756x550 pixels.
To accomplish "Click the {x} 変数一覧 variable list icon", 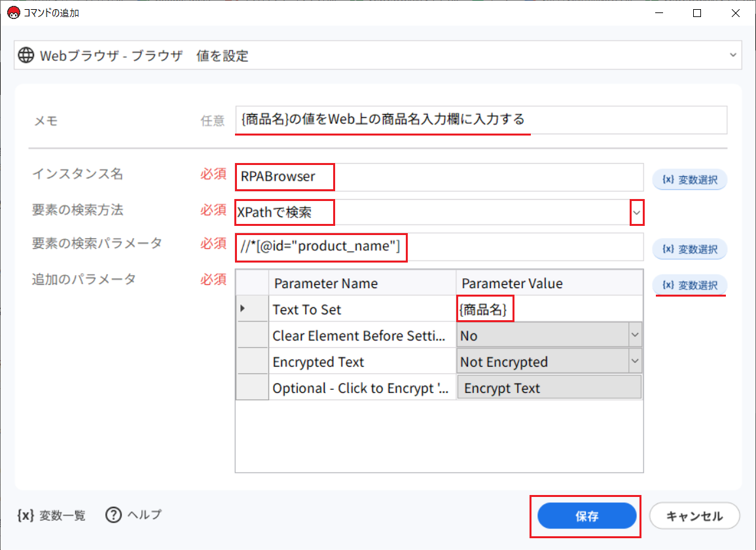I will click(x=26, y=515).
